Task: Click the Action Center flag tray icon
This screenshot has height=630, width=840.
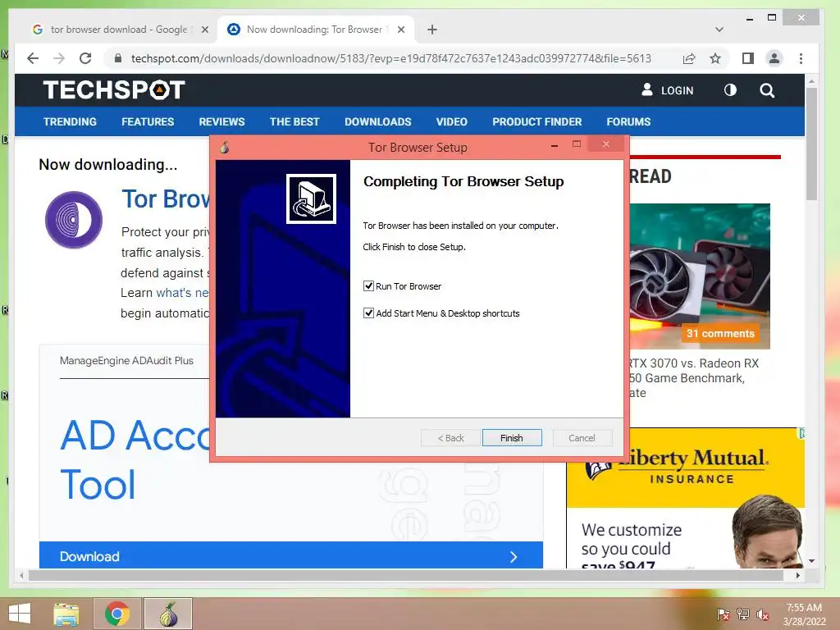Action: pos(724,614)
